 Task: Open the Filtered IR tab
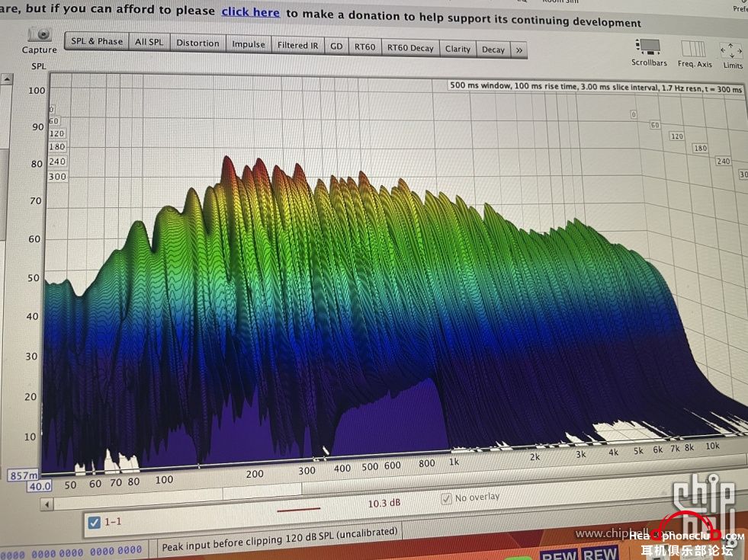pyautogui.click(x=297, y=45)
